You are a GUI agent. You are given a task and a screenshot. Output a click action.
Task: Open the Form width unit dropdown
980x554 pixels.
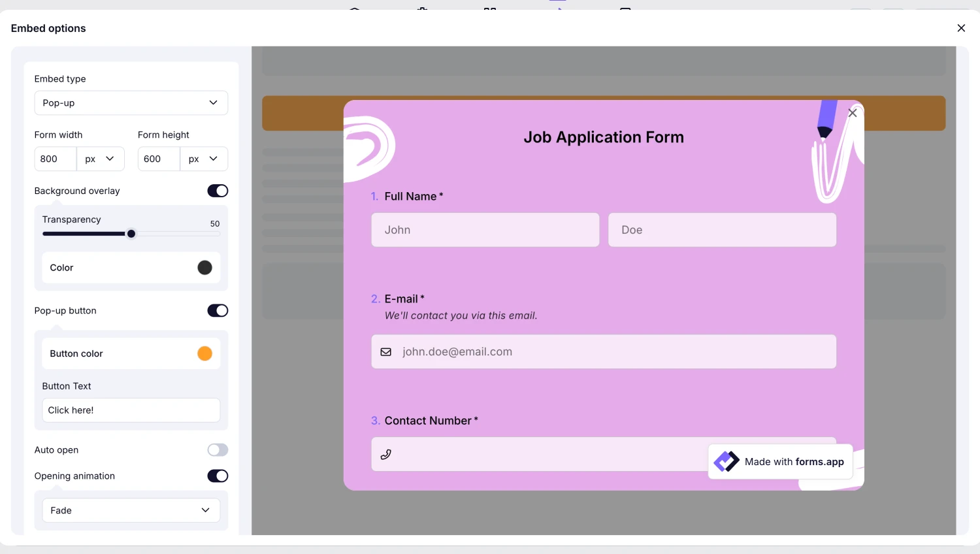pyautogui.click(x=100, y=159)
